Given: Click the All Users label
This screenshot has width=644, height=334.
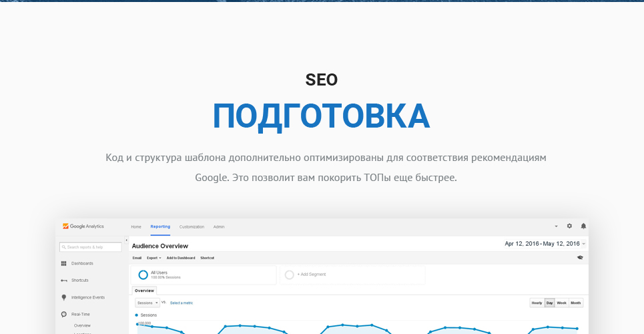Looking at the screenshot, I should [159, 273].
